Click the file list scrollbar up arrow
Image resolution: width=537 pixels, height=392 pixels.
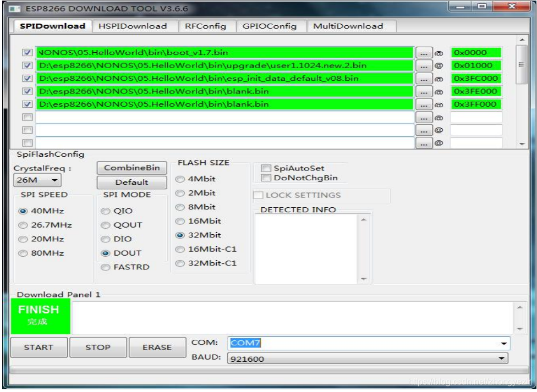pos(522,40)
